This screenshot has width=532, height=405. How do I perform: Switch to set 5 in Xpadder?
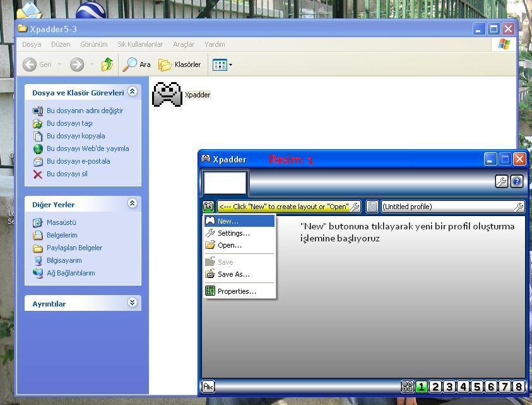click(477, 386)
